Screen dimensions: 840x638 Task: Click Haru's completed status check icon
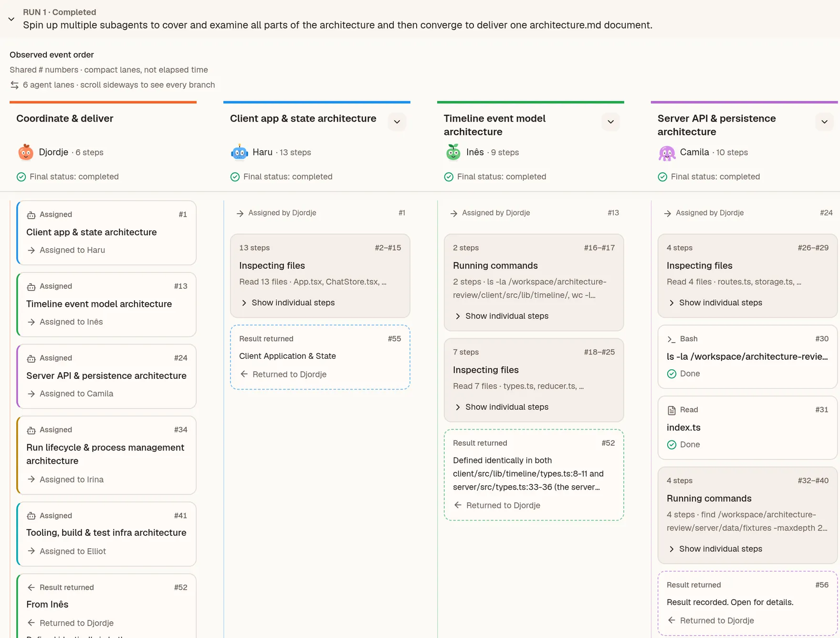click(235, 177)
